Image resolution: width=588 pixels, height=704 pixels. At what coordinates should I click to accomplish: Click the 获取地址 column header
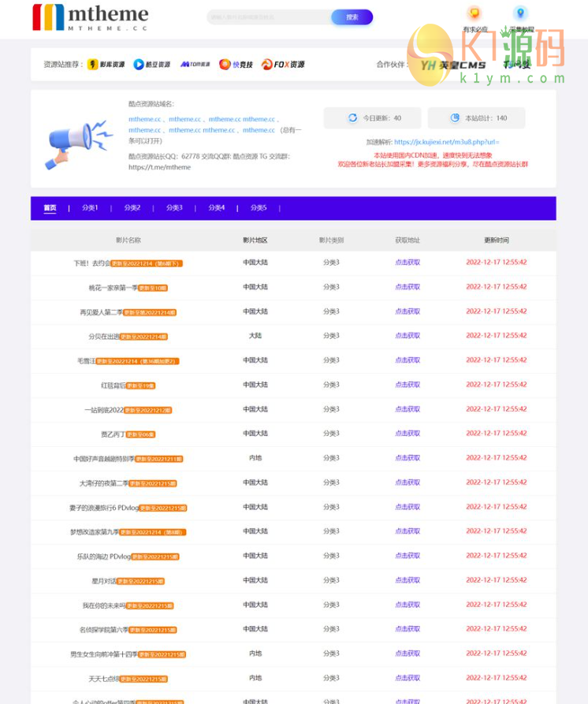point(408,240)
